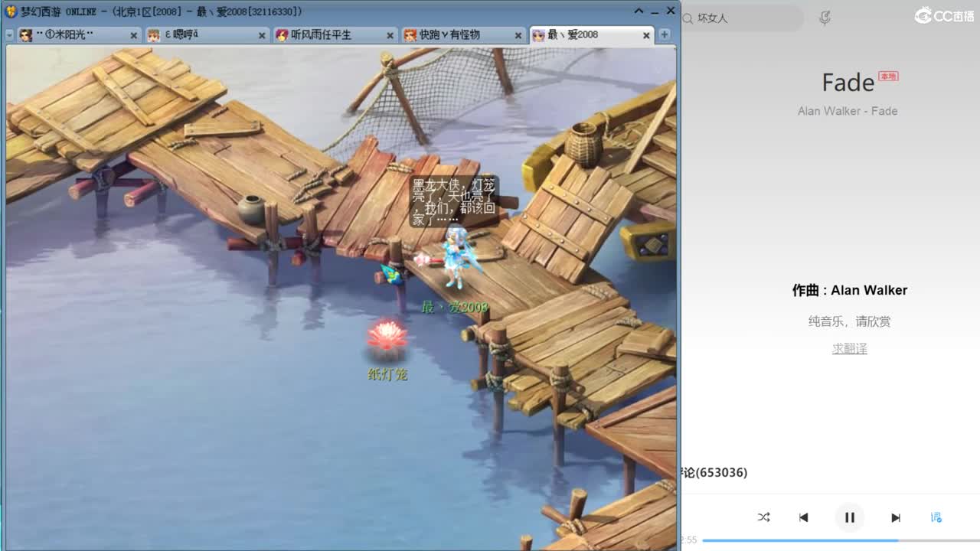This screenshot has height=551, width=980.
Task: Close the 最丶爱2008 tab
Action: [646, 35]
